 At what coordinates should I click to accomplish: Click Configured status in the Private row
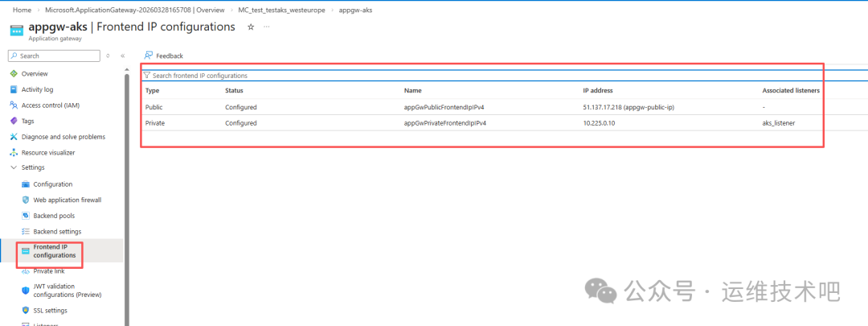(241, 123)
